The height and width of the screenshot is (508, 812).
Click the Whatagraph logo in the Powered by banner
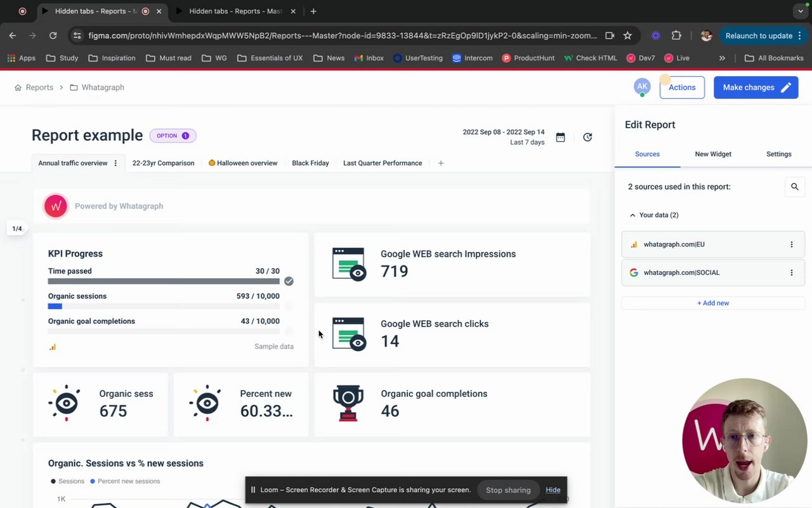click(55, 206)
